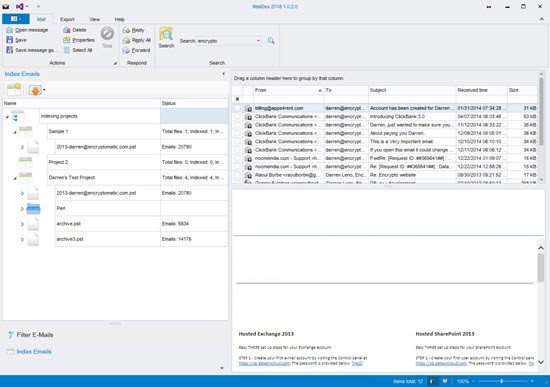
Task: Open the Help ribbon tab
Action: (120, 19)
